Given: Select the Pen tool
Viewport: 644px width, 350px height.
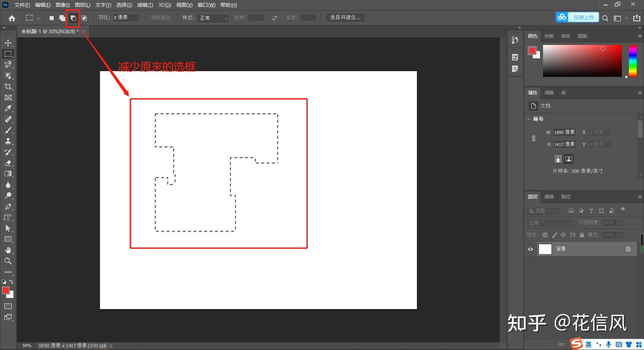Looking at the screenshot, I should (x=8, y=207).
